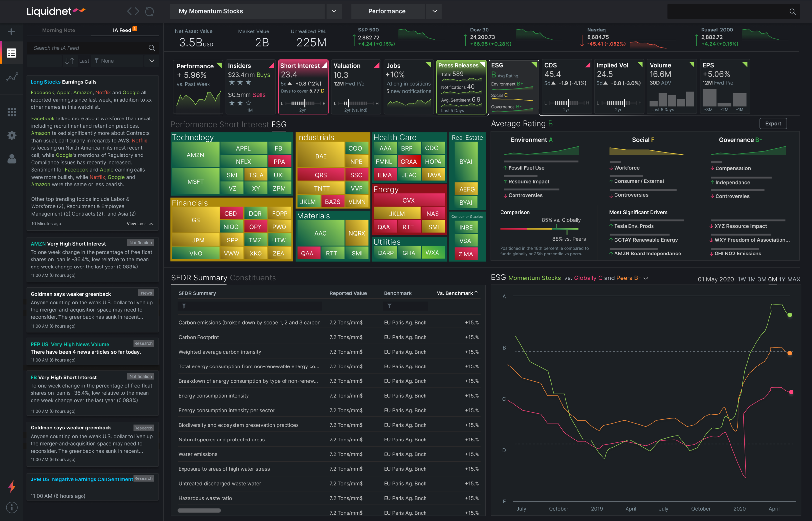Image resolution: width=812 pixels, height=521 pixels.
Task: Click the refresh icon in header
Action: point(149,11)
